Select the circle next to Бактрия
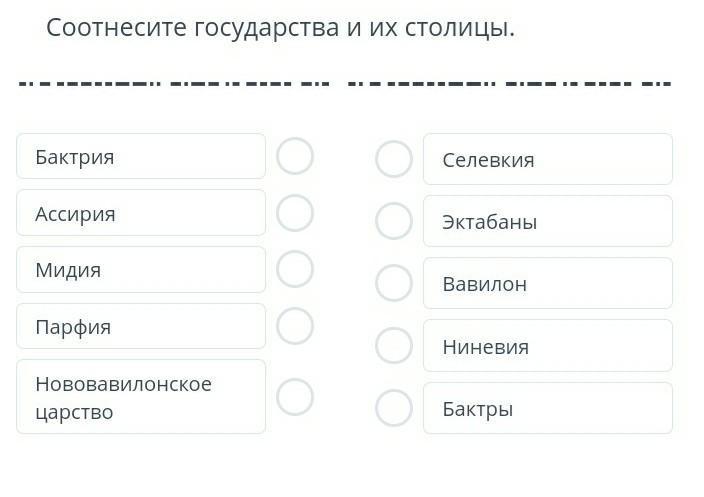This screenshot has height=497, width=704. click(x=295, y=156)
